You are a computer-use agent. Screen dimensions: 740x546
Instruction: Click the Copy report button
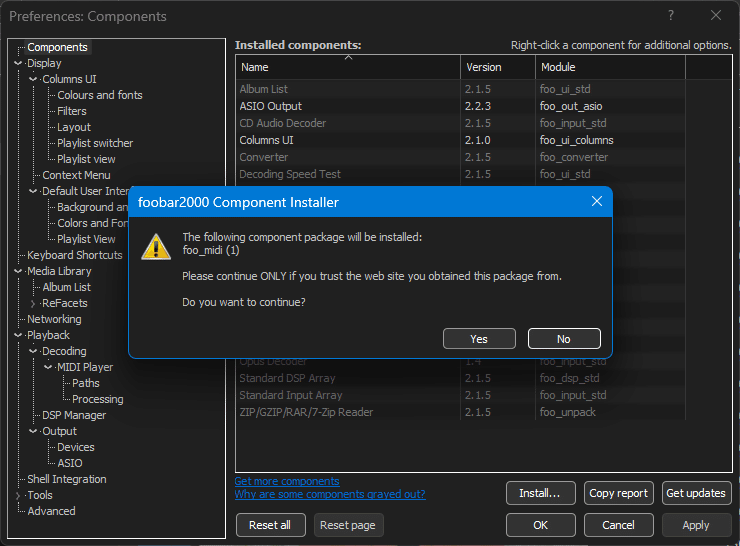[619, 493]
